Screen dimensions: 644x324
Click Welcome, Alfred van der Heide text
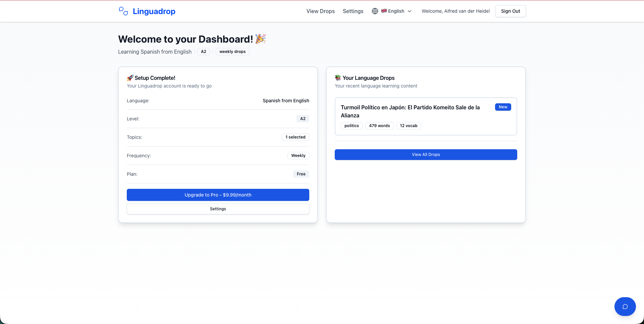pyautogui.click(x=456, y=11)
